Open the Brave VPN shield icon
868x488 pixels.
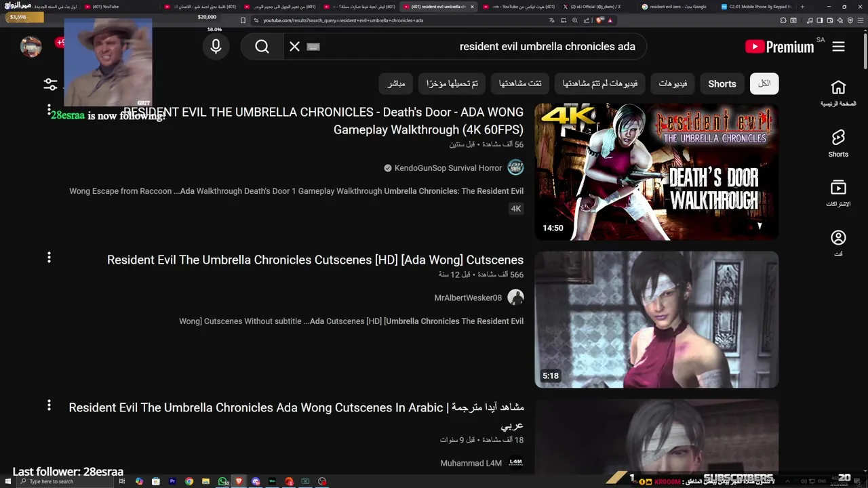[850, 20]
